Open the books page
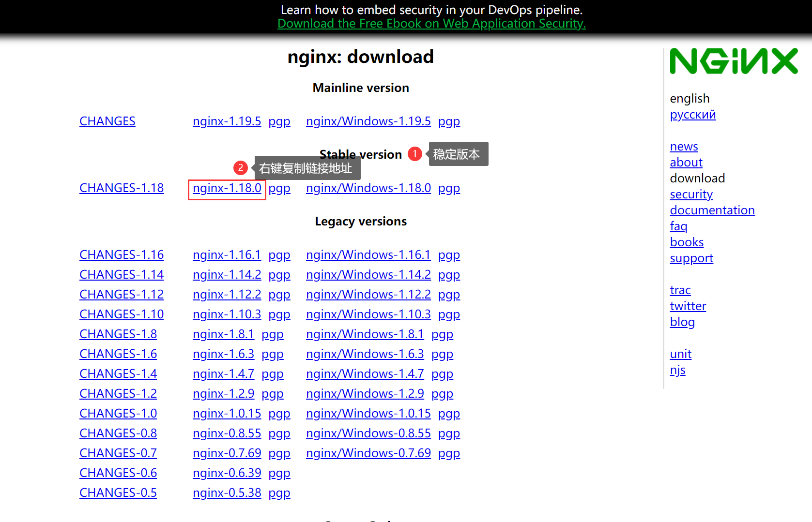The width and height of the screenshot is (812, 522). click(x=687, y=242)
